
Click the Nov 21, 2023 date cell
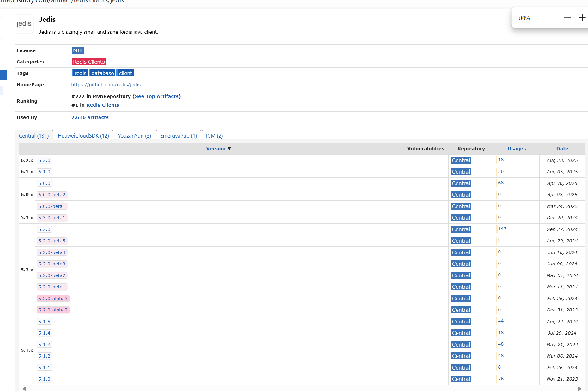(x=562, y=379)
